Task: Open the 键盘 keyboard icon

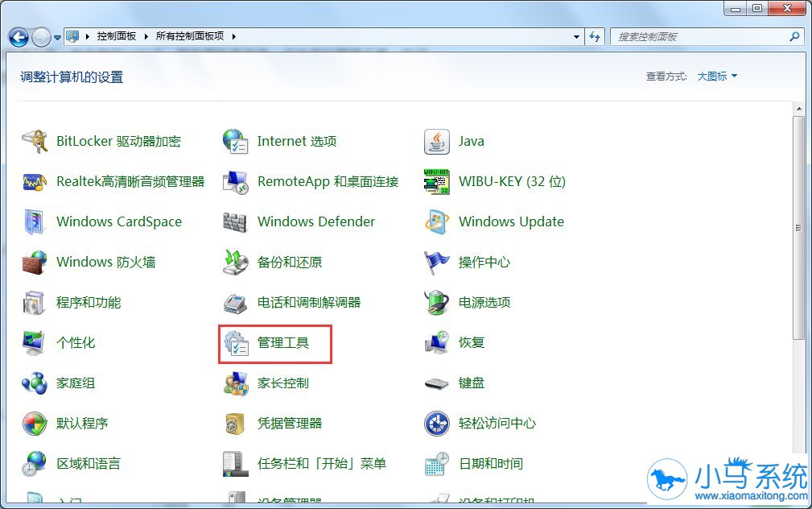Action: tap(436, 383)
